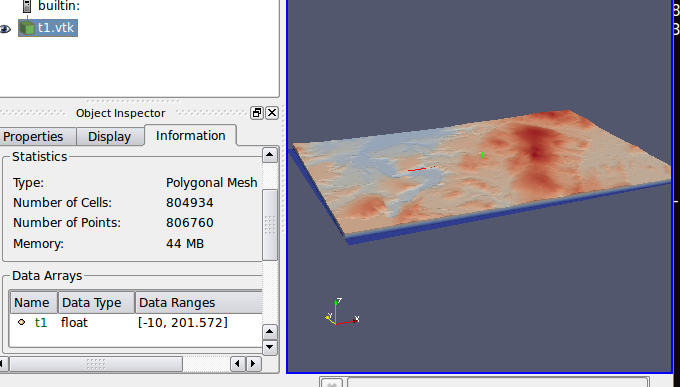Click the Data Arrays scroll up arrow
The height and width of the screenshot is (387, 680).
pyautogui.click(x=270, y=332)
